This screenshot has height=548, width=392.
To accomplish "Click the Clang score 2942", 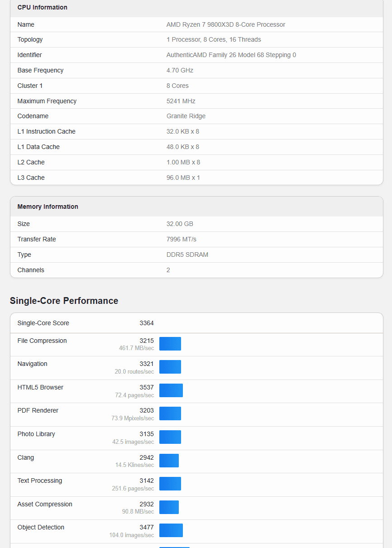I will 147,457.
